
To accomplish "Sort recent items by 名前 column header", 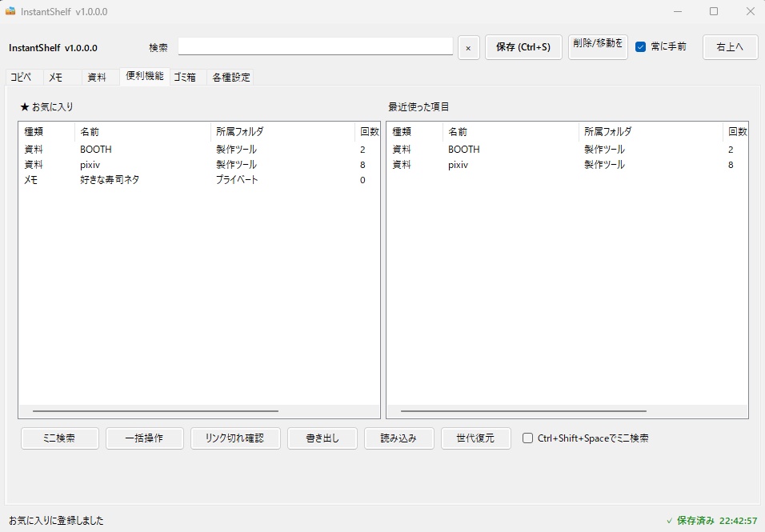I will coord(511,132).
